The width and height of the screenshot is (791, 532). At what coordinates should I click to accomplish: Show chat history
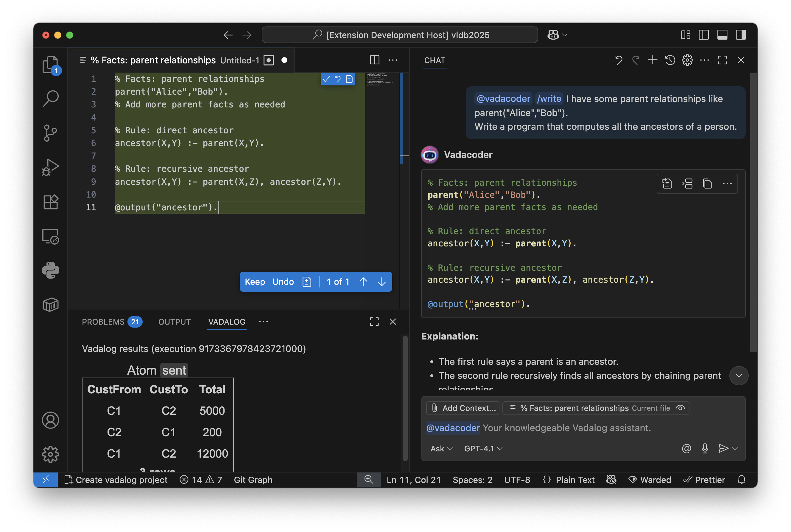(670, 60)
